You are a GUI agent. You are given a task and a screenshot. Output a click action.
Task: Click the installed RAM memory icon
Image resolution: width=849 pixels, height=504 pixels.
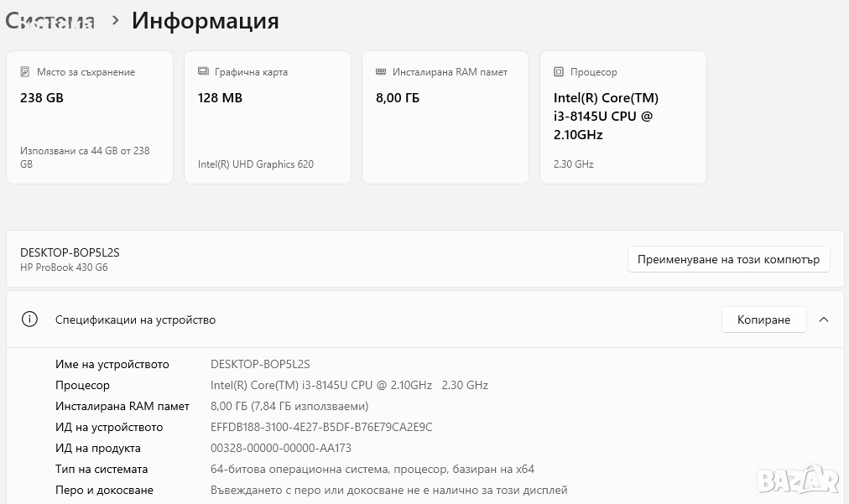coord(381,72)
